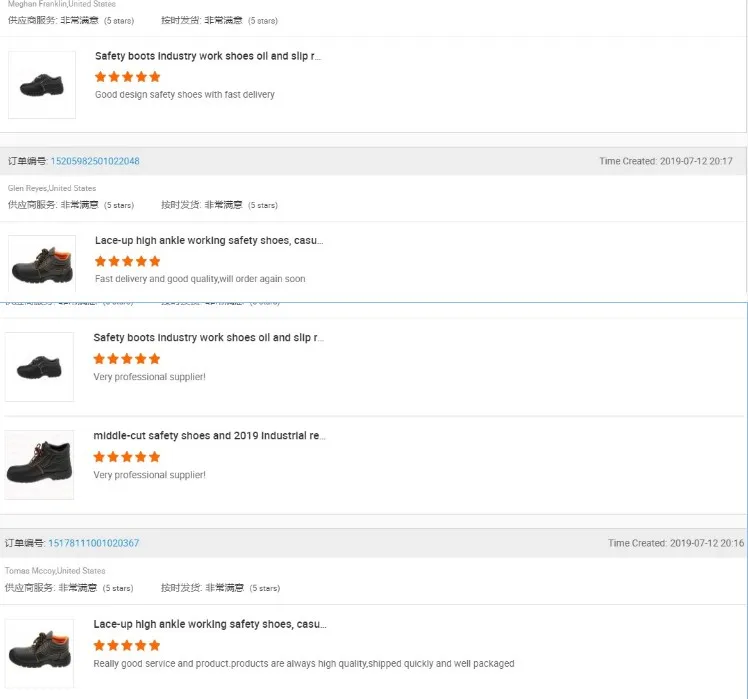Open safety boots thumbnail in Meghan Franklin's review
Image resolution: width=748 pixels, height=699 pixels.
pos(42,85)
